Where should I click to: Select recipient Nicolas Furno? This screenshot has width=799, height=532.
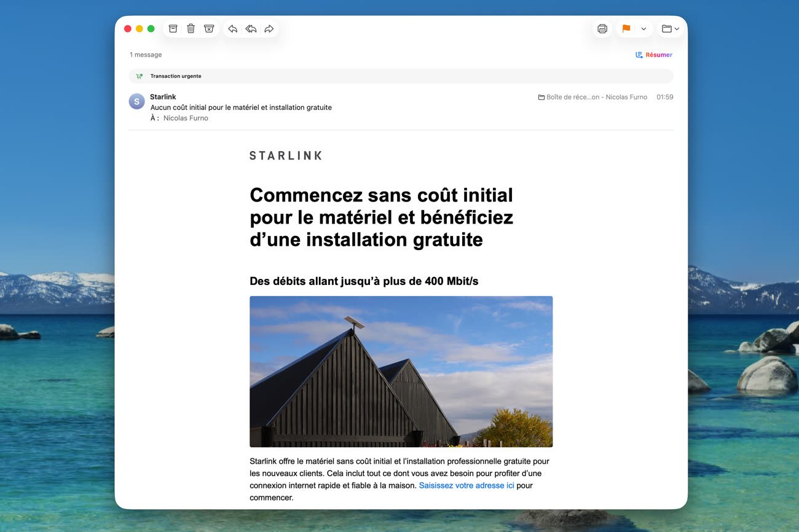[x=186, y=118]
